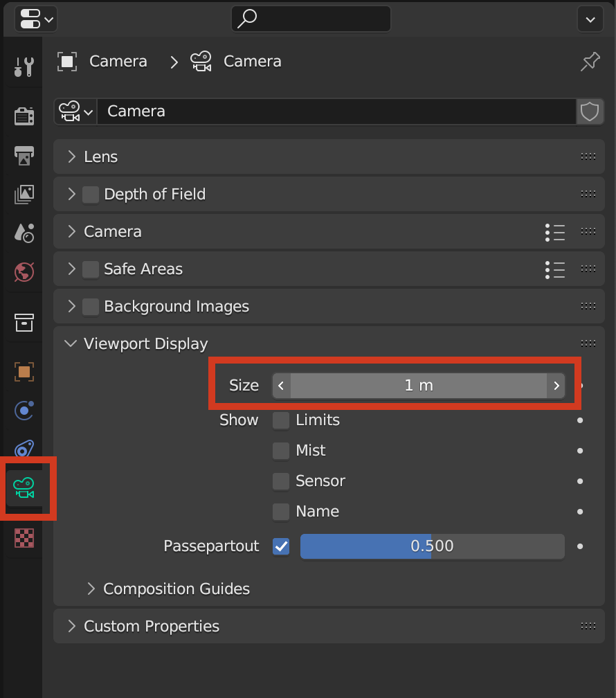Viewport: 616px width, 698px height.
Task: Select the Tool settings wrench icon
Action: (x=23, y=66)
